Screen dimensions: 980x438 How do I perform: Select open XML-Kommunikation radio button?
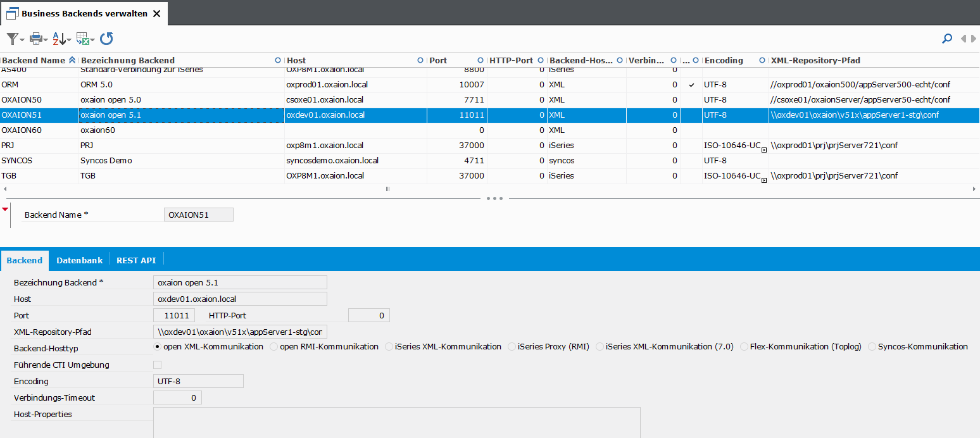[x=158, y=346]
